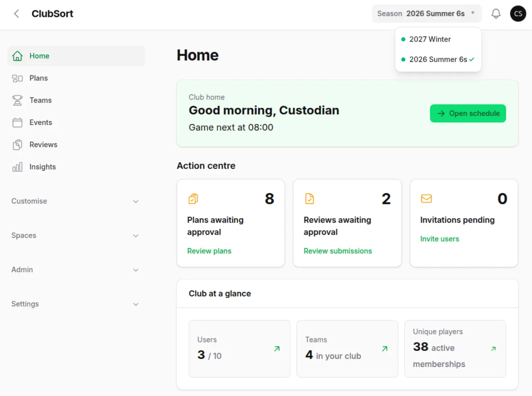This screenshot has width=532, height=396.
Task: Click the Teams trophy icon
Action: click(x=17, y=100)
